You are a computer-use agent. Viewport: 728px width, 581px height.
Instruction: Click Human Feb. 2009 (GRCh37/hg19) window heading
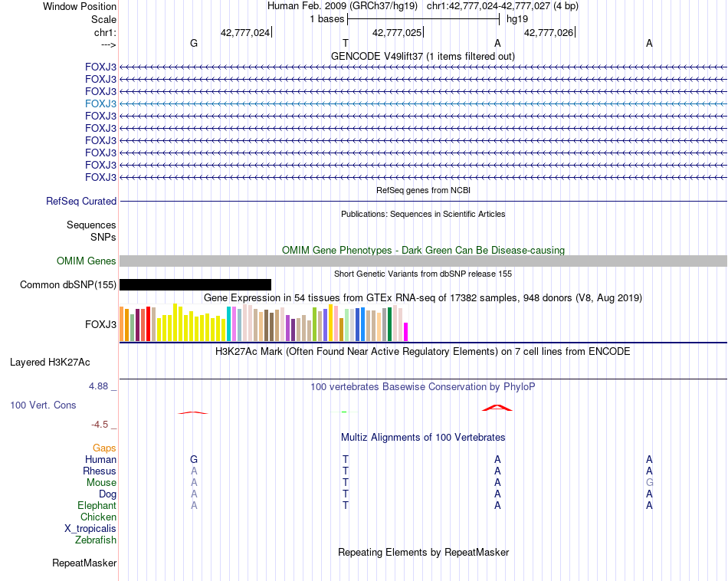pyautogui.click(x=343, y=6)
